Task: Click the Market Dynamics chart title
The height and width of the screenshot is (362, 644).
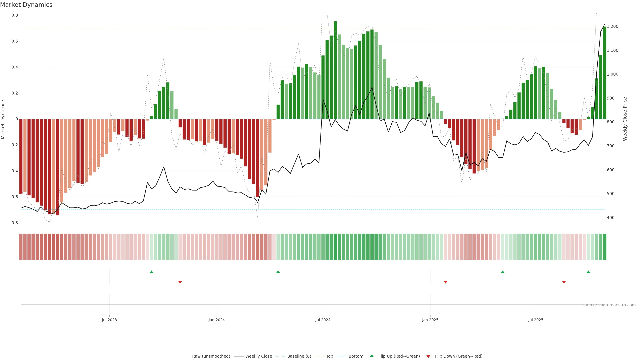Action: click(26, 5)
